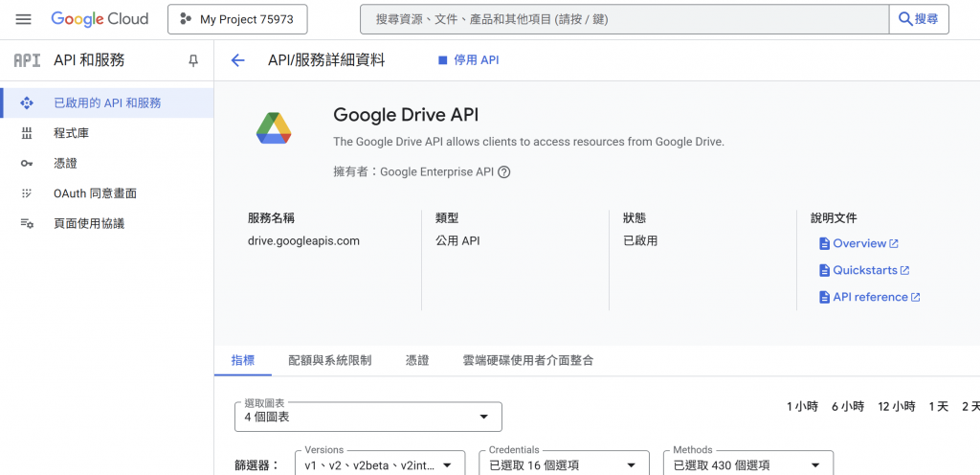Click the external link icon next to Overview
Image resolution: width=980 pixels, height=475 pixels.
(x=894, y=244)
